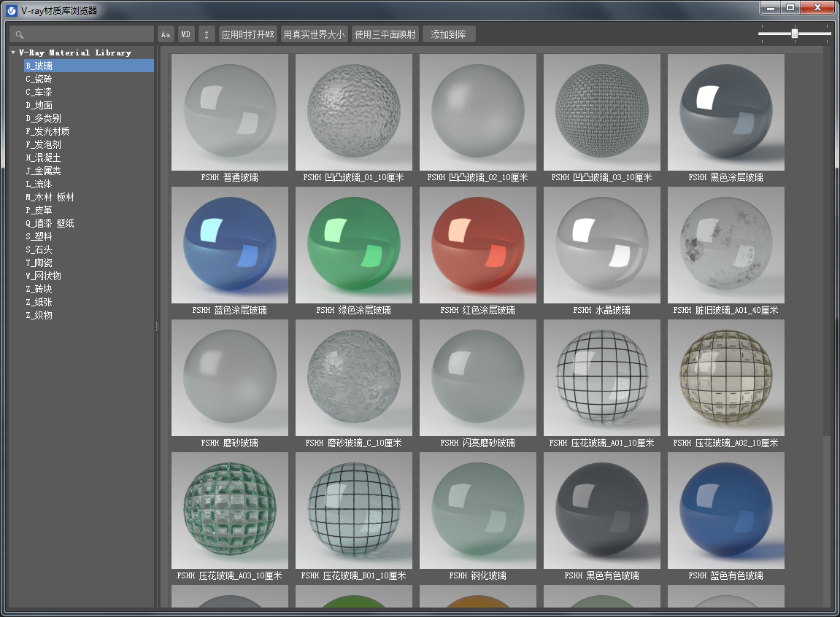
Task: Select the FSHH 绿色涂层玻璃 material thumbnail
Action: [353, 245]
